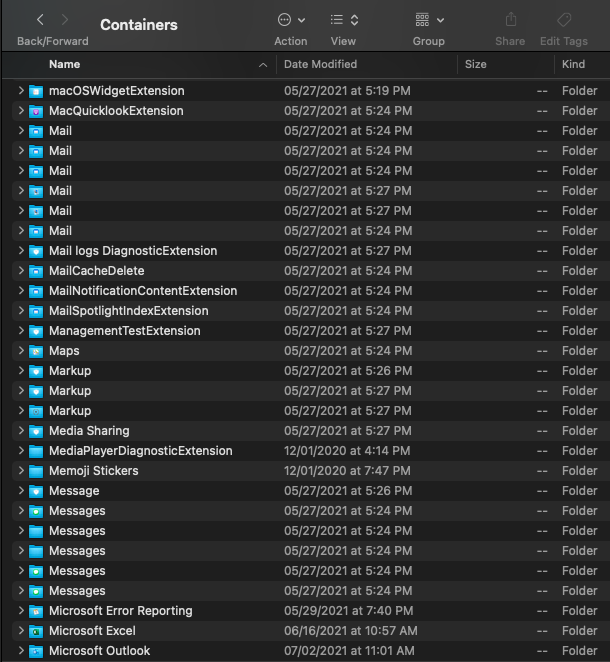The image size is (610, 662).
Task: Click the MailNotificationContentExtension name text
Action: (x=143, y=291)
